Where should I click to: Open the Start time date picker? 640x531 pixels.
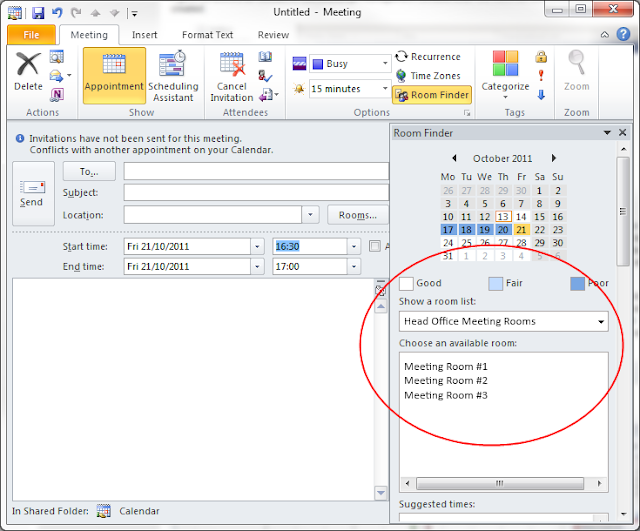click(x=257, y=247)
